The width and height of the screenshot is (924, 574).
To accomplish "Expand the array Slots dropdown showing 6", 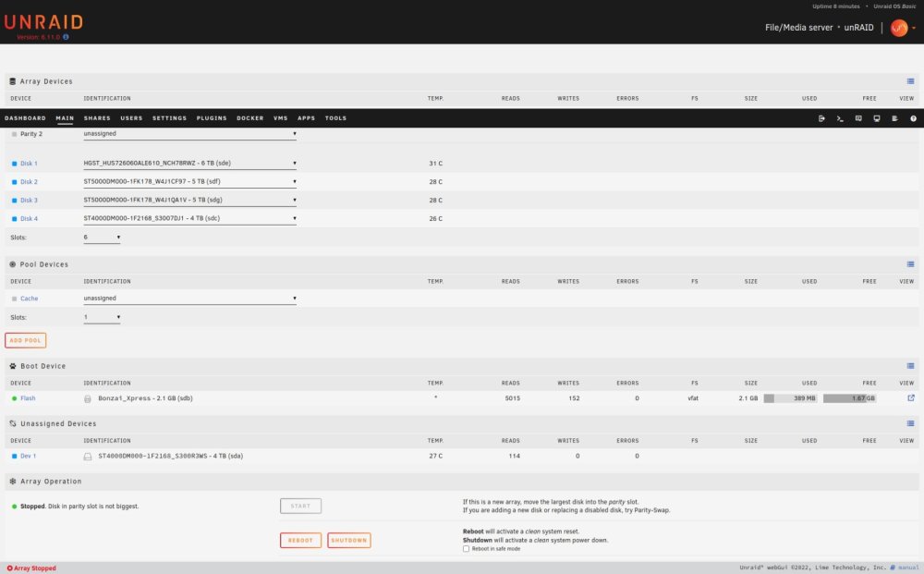I will click(x=102, y=238).
